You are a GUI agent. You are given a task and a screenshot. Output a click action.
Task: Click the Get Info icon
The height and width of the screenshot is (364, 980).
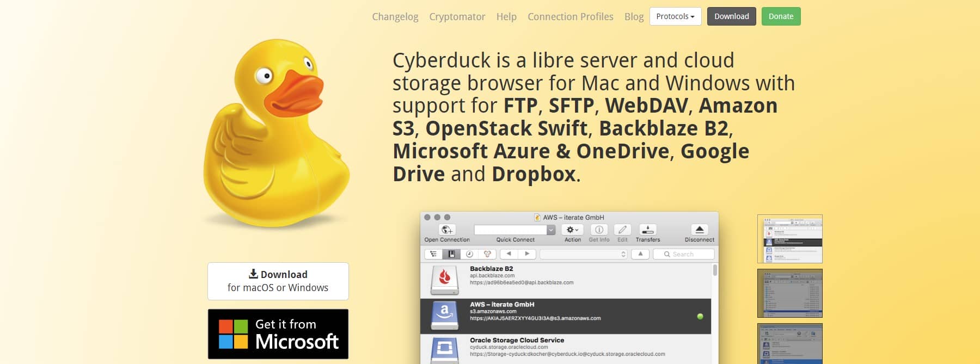tap(599, 230)
